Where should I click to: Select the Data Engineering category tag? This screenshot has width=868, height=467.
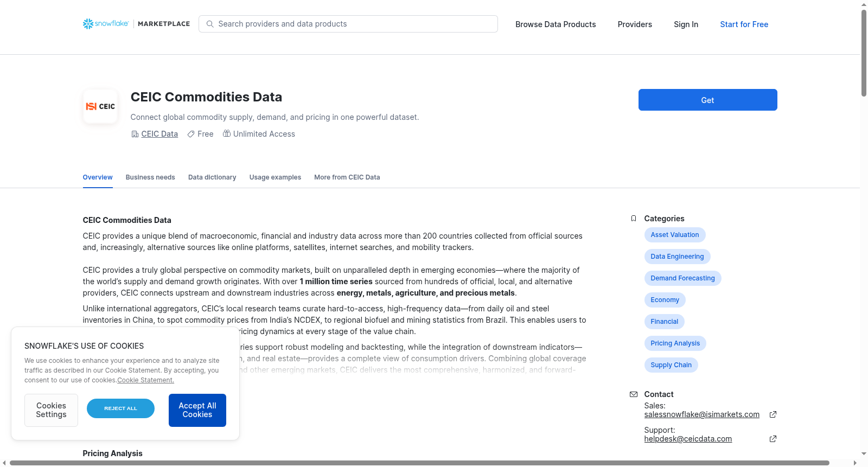point(677,257)
